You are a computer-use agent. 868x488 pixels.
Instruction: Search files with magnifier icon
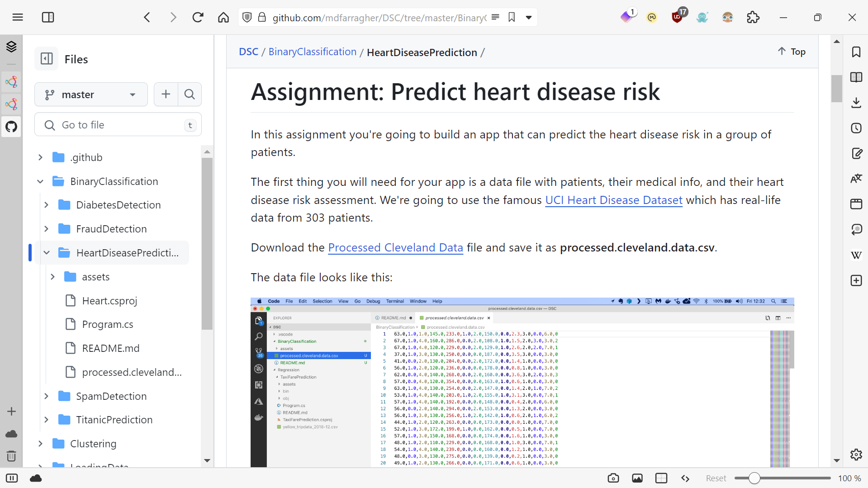pyautogui.click(x=190, y=94)
